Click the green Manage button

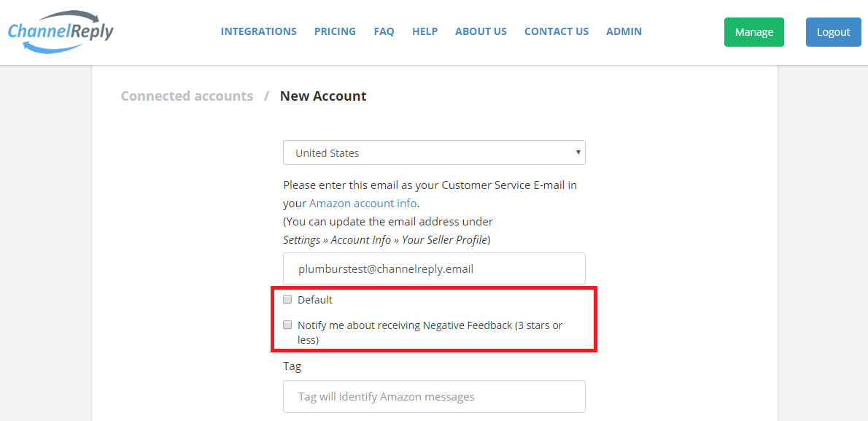point(754,32)
